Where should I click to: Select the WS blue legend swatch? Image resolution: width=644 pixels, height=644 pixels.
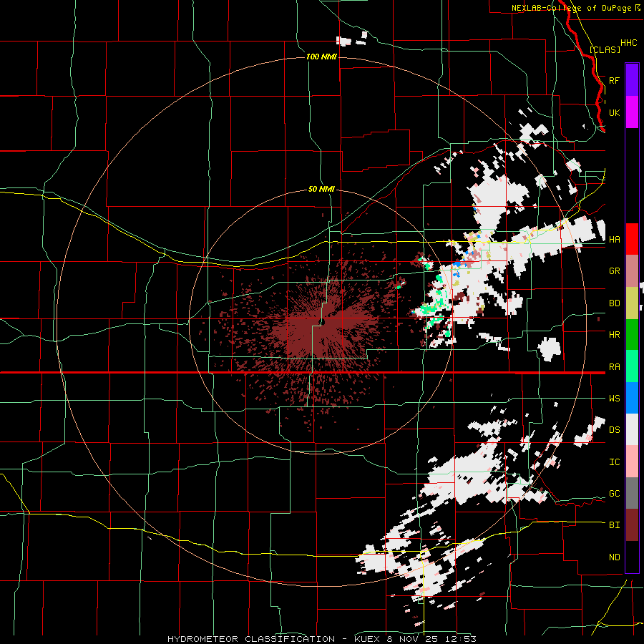632,398
